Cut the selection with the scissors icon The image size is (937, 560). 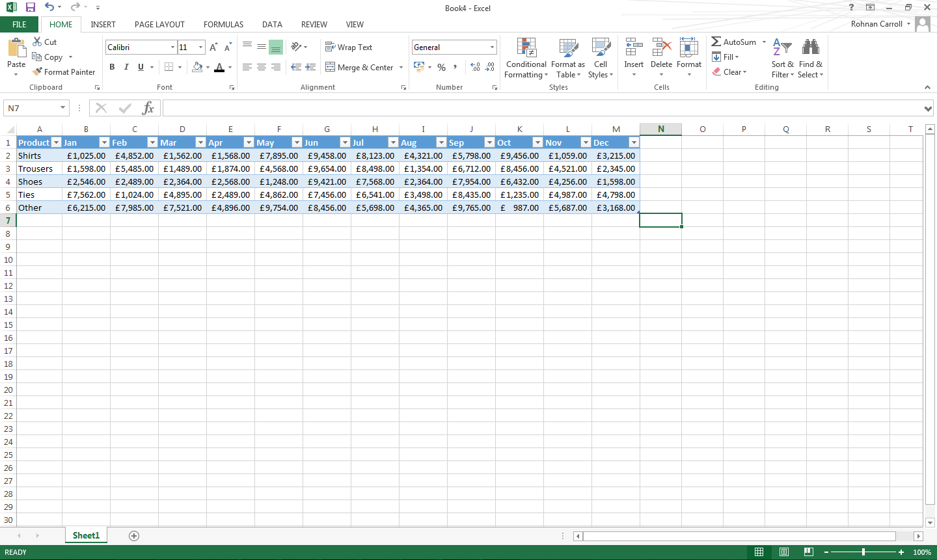[x=37, y=42]
